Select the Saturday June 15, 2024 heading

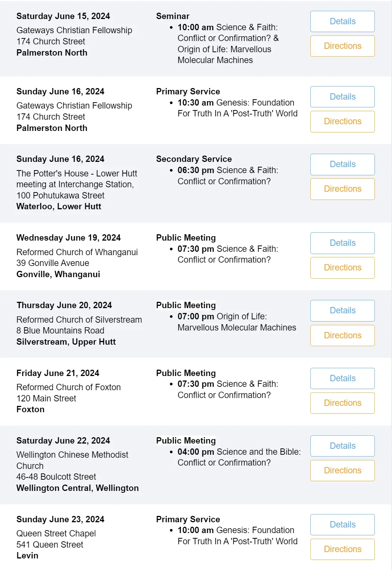pyautogui.click(x=63, y=16)
